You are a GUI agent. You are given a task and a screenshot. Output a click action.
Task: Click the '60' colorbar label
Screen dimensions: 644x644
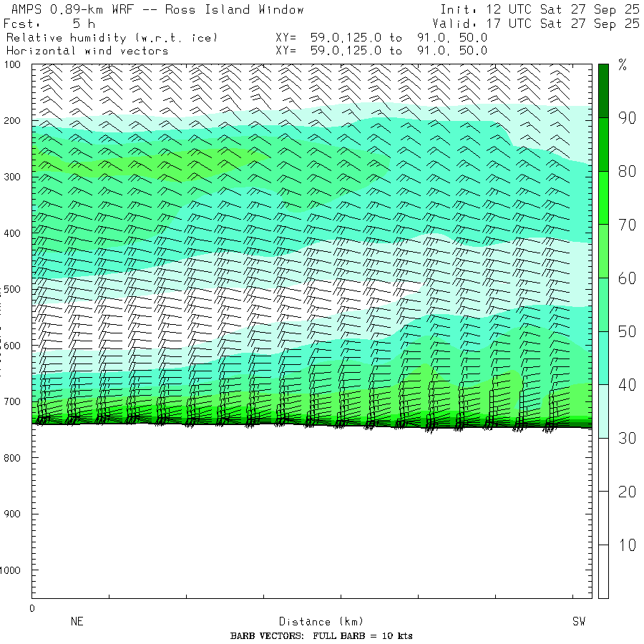(x=627, y=278)
